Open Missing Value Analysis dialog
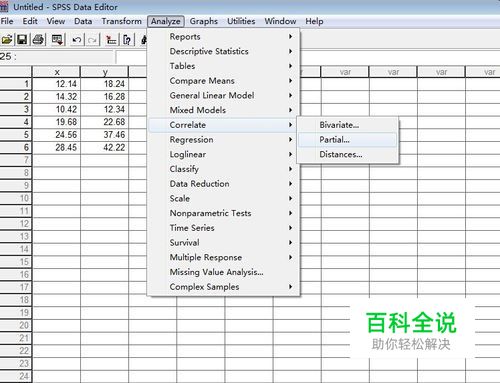Screen dimensions: 500x383 pos(224,272)
